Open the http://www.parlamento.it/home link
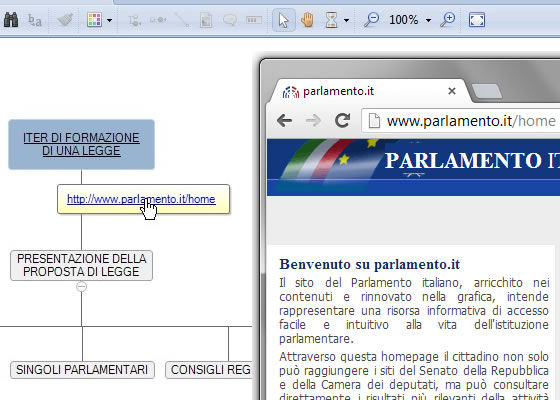 click(x=141, y=199)
